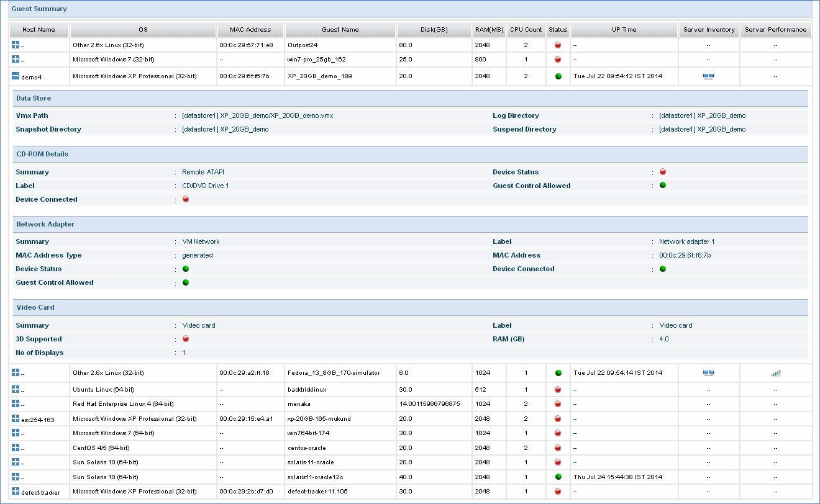Image resolution: width=820 pixels, height=504 pixels.
Task: Expand the solaris11-oracle12c guest row
Action: click(16, 477)
